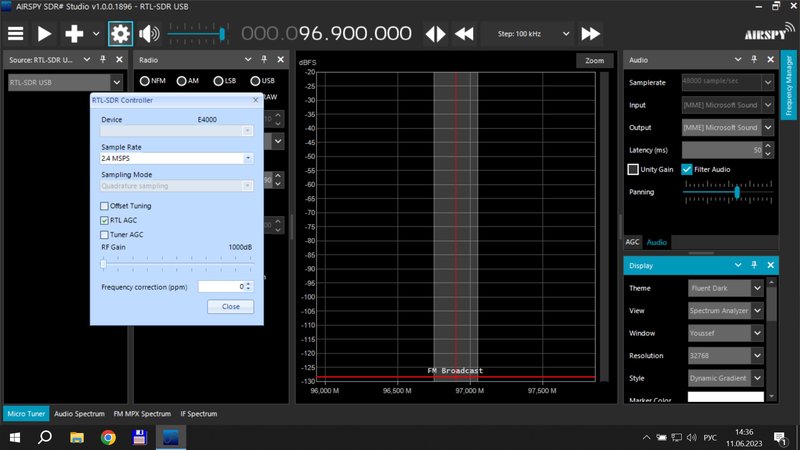Start the radio with Play button
This screenshot has height=450, width=800.
tap(44, 34)
